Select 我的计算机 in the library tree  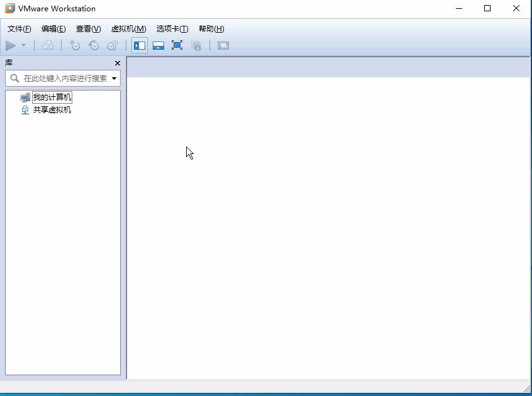(x=52, y=97)
